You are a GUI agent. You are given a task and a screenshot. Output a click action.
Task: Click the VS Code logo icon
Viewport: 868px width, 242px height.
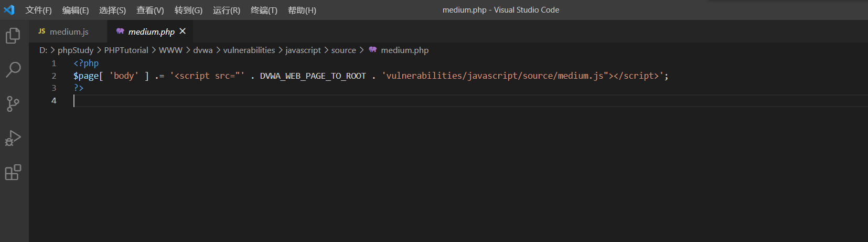[x=9, y=10]
